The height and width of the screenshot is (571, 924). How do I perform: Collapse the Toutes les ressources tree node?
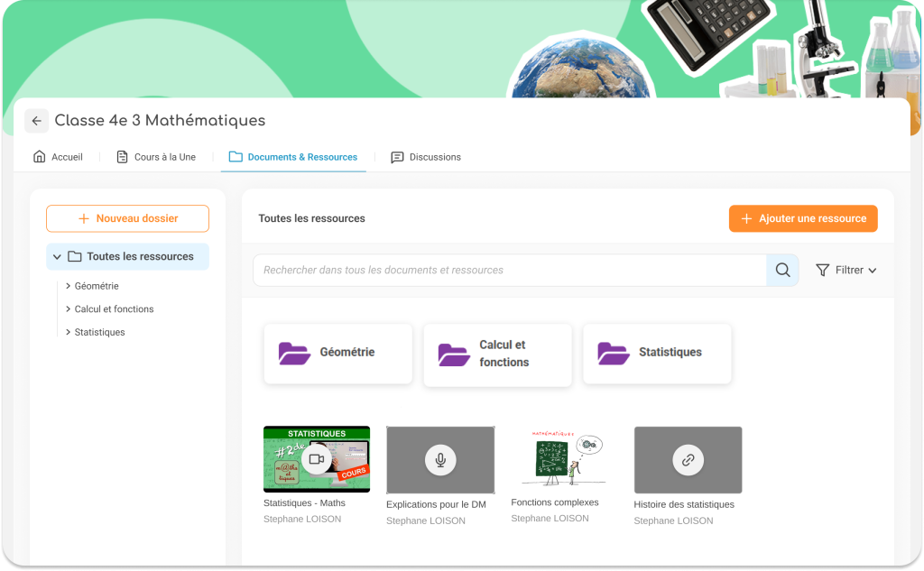coord(58,257)
